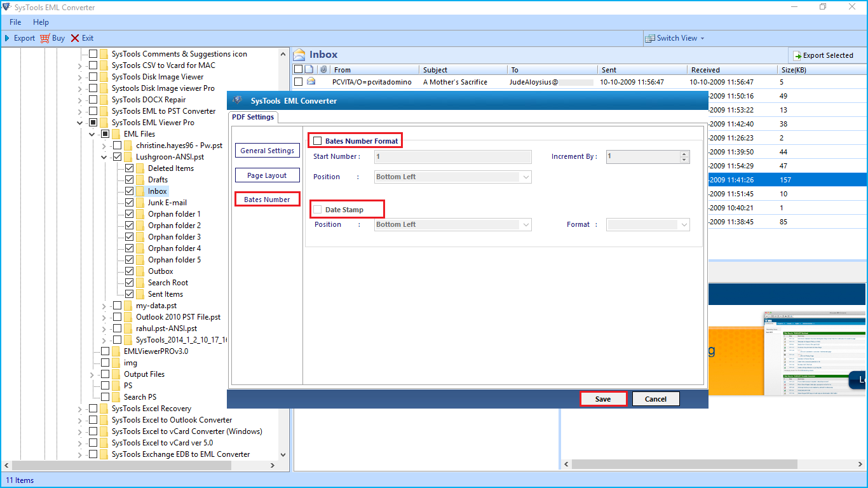Click the Start Number input field
This screenshot has width=868, height=488.
coord(453,156)
